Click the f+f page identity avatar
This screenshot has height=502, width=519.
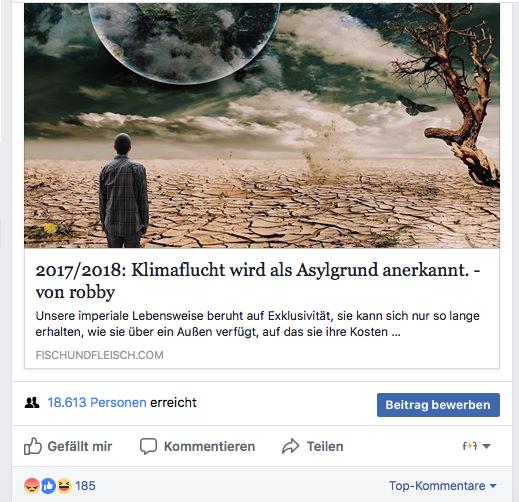[x=470, y=446]
